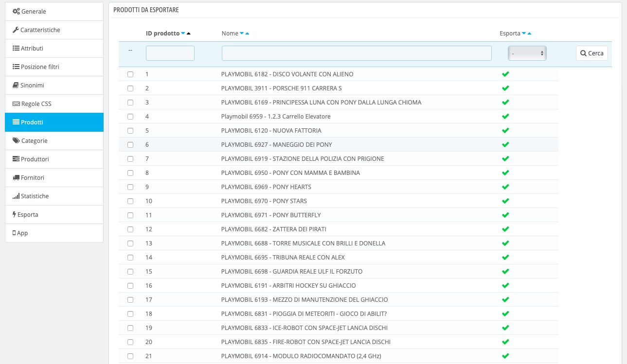Select checkbox for product ID 18
The width and height of the screenshot is (627, 364).
tap(130, 314)
